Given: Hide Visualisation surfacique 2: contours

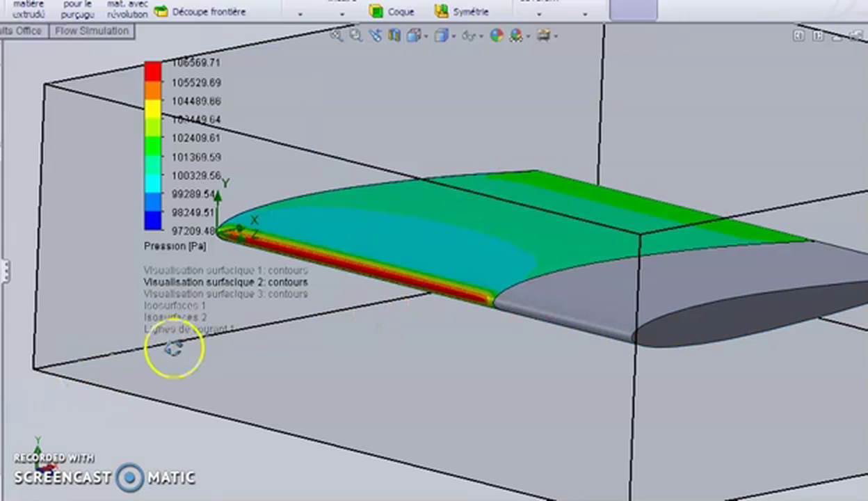Looking at the screenshot, I should tap(225, 282).
